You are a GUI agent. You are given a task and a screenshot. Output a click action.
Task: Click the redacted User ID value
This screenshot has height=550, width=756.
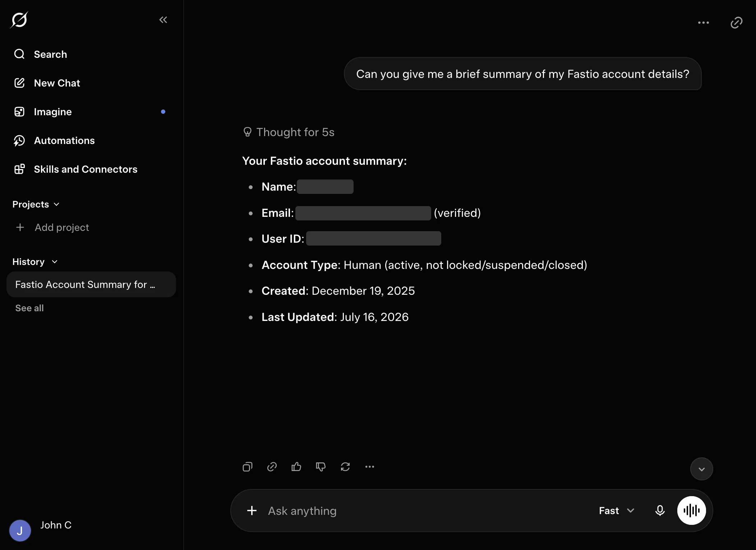[x=374, y=238]
